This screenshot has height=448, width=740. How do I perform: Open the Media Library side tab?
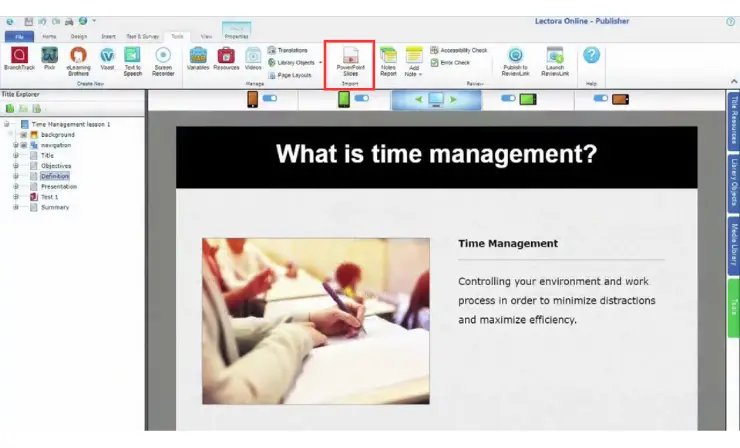(733, 245)
